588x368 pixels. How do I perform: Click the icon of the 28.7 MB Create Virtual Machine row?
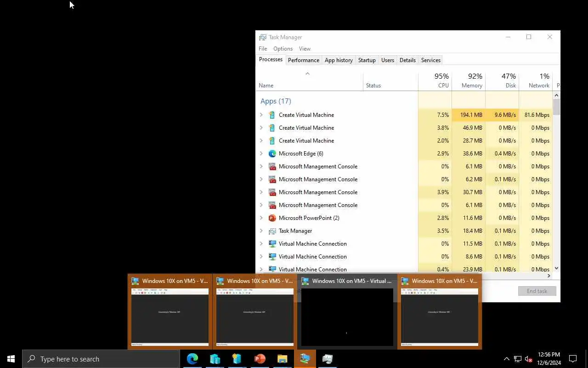click(272, 141)
